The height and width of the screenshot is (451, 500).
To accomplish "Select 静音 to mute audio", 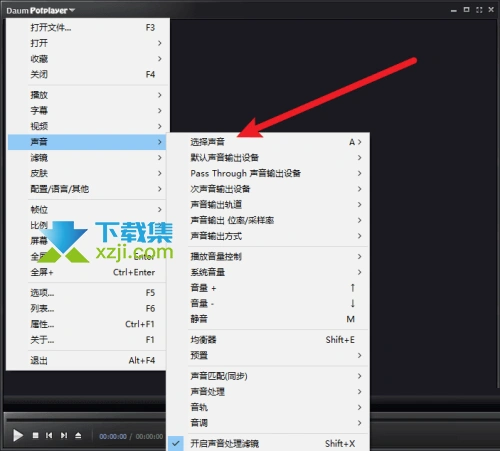I will coord(268,319).
